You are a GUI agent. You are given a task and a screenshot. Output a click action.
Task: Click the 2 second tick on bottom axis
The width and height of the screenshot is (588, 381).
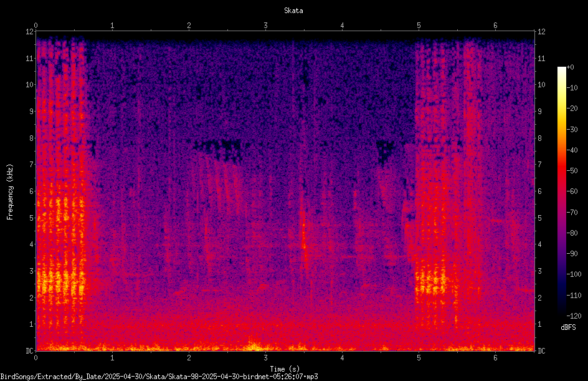189,358
